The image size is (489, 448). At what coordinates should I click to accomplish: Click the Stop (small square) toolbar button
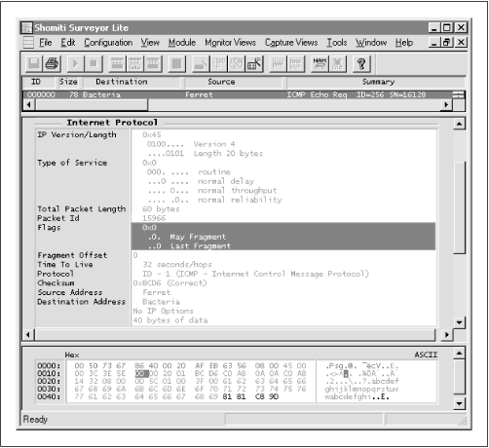pyautogui.click(x=94, y=63)
